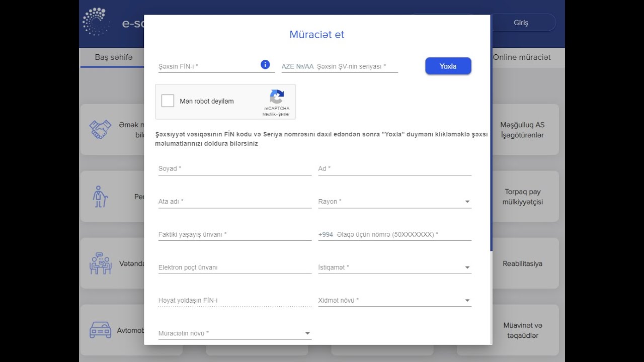This screenshot has height=362, width=644.
Task: Click the info icon beside Şəxsin FİN-i
Action: coord(265,64)
